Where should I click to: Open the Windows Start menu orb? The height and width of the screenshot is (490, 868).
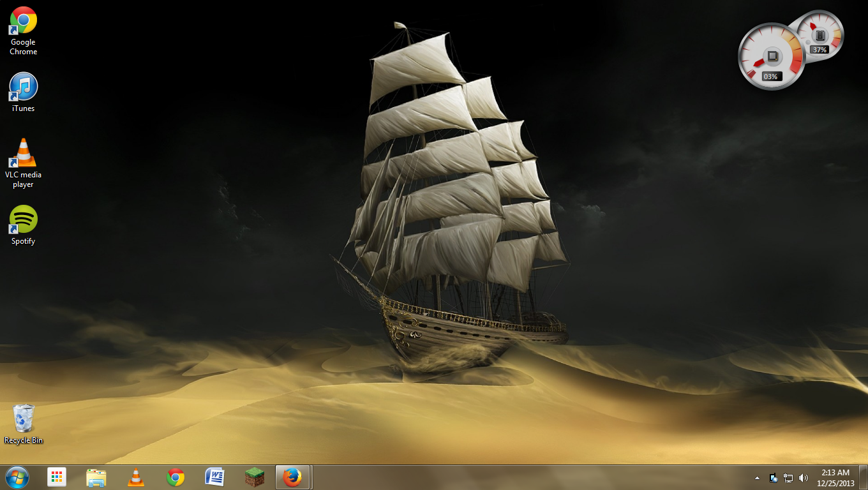point(17,477)
